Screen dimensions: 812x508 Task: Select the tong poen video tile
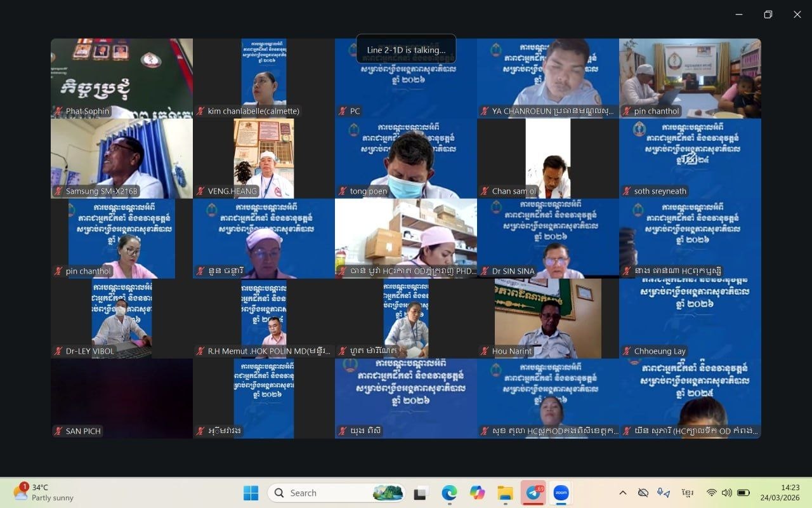(x=406, y=157)
